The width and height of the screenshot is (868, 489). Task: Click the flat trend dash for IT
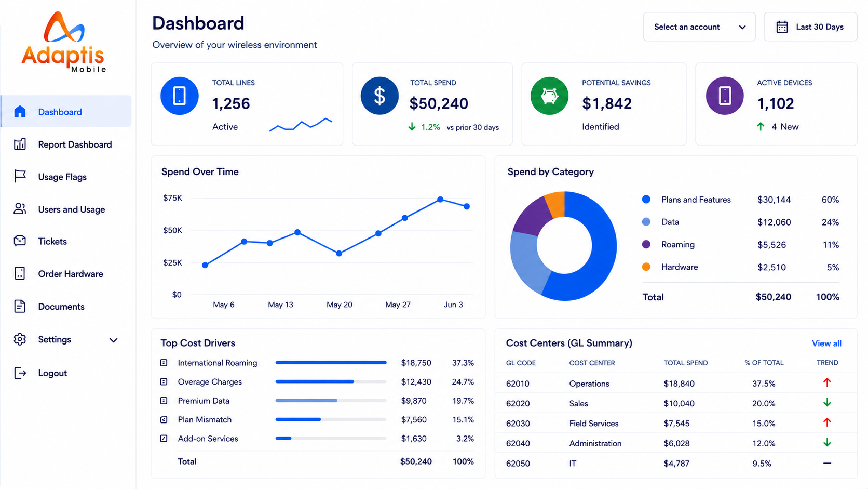pos(827,463)
